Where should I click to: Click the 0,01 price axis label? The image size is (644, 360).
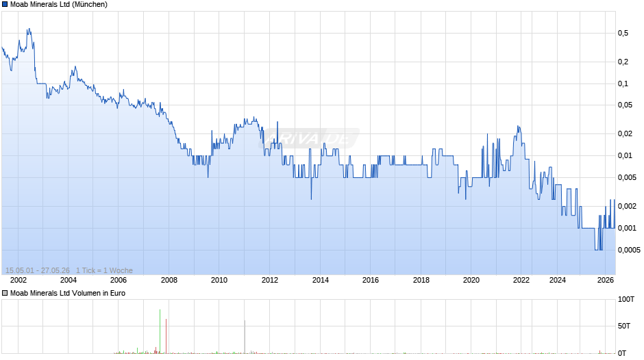(x=625, y=155)
